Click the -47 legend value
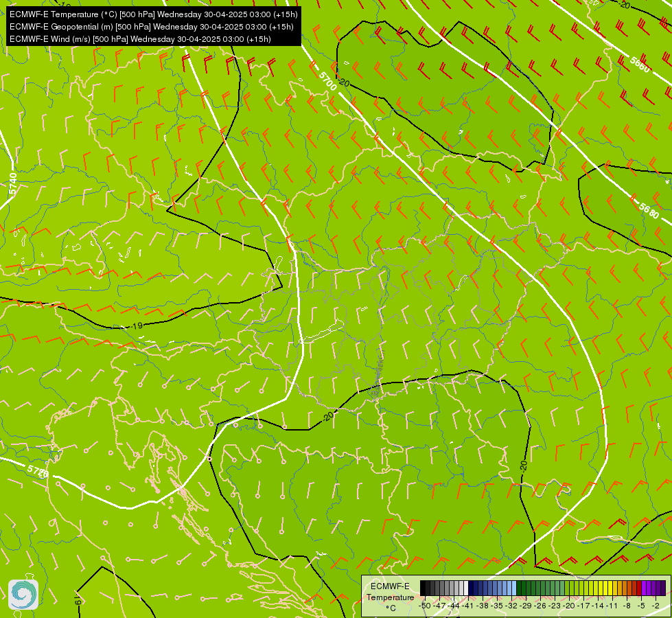672x618 pixels. [439, 606]
